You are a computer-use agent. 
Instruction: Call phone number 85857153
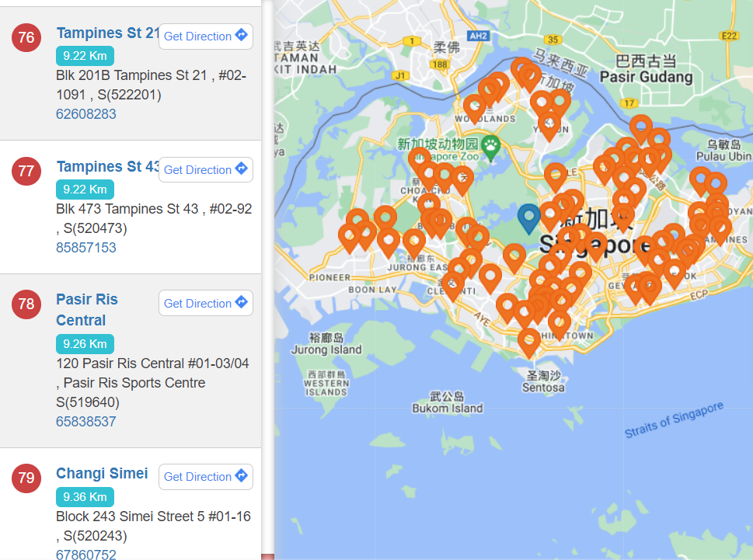click(x=86, y=247)
